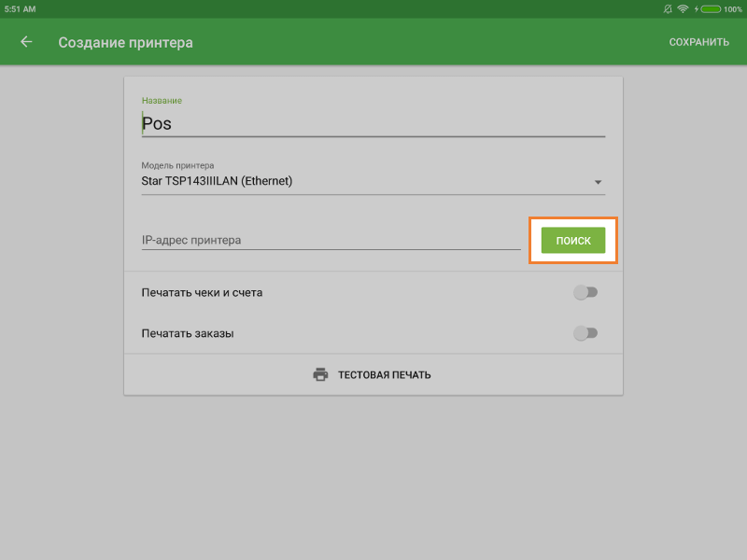
Task: Click the dropdown arrow next to Star TSP143IIILAN
Action: [x=598, y=182]
